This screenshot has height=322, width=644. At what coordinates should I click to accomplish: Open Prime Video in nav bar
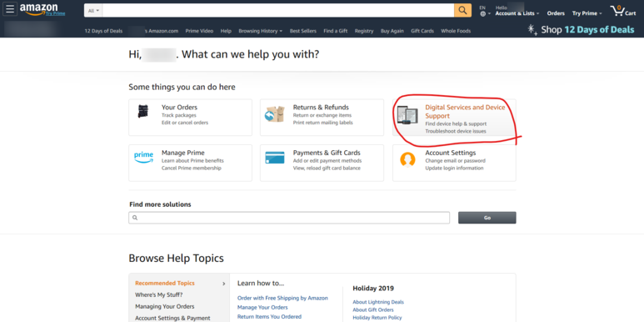coord(199,31)
